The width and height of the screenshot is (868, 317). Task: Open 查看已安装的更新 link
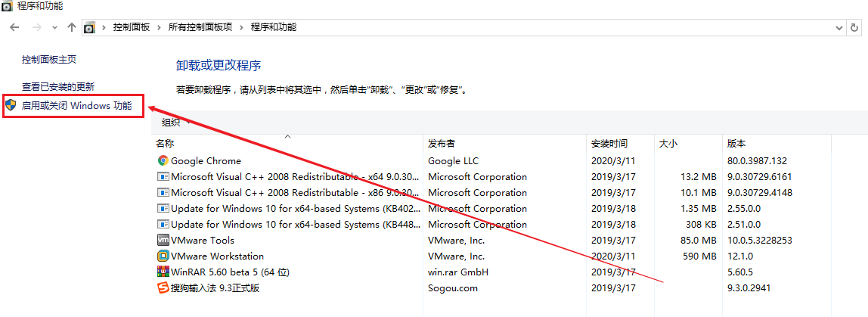[x=58, y=87]
